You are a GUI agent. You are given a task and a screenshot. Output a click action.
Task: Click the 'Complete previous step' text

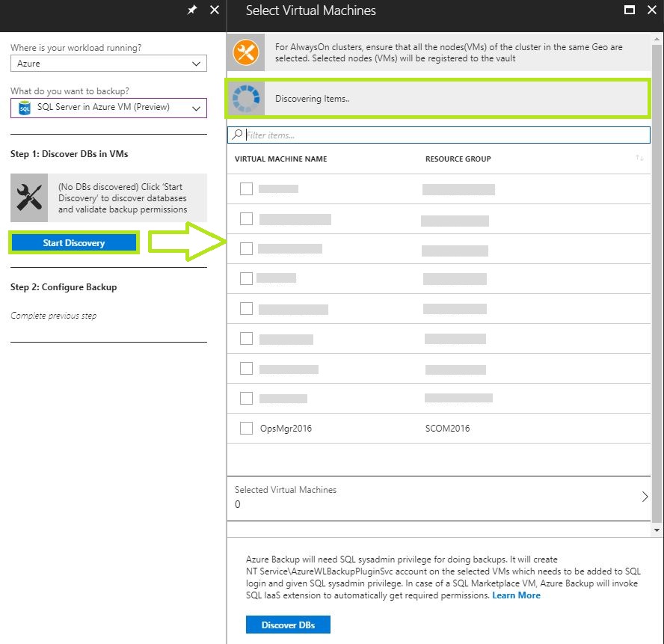(53, 316)
